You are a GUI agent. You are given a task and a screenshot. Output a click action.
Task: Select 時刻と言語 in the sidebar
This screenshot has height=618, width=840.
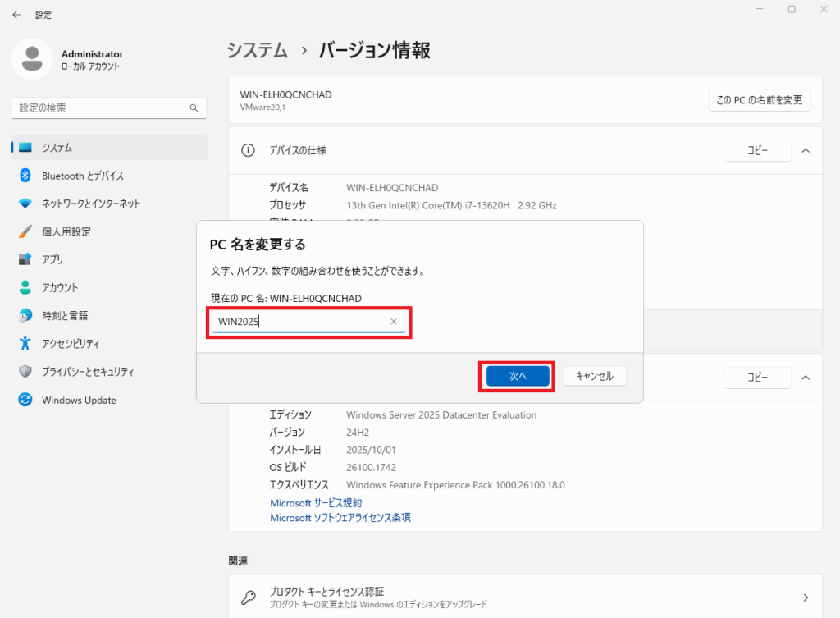[65, 315]
